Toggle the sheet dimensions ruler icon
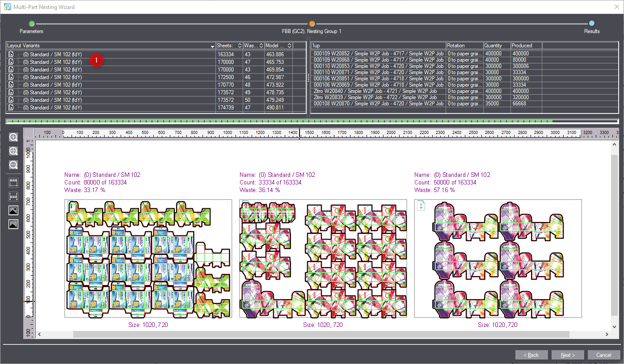624x364 pixels. click(x=13, y=183)
